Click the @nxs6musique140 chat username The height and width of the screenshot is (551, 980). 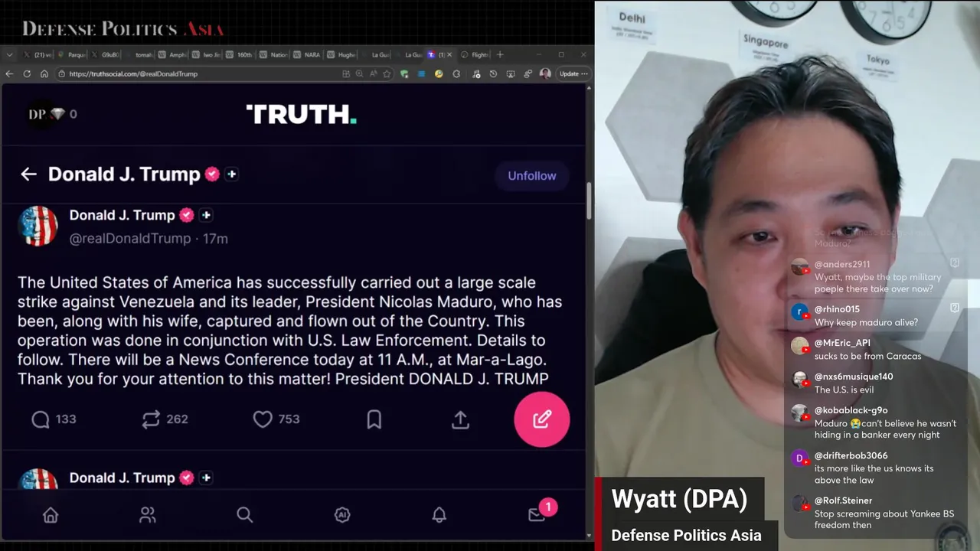[854, 377]
